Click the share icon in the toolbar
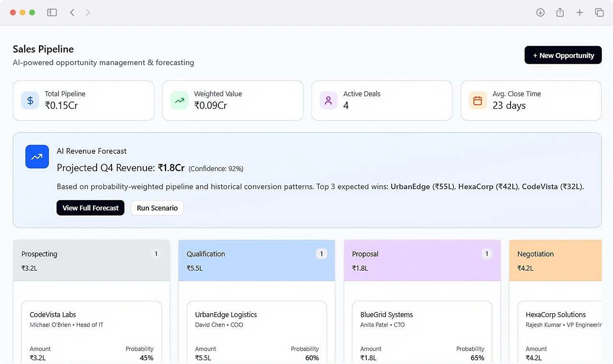The height and width of the screenshot is (364, 613). pyautogui.click(x=560, y=12)
